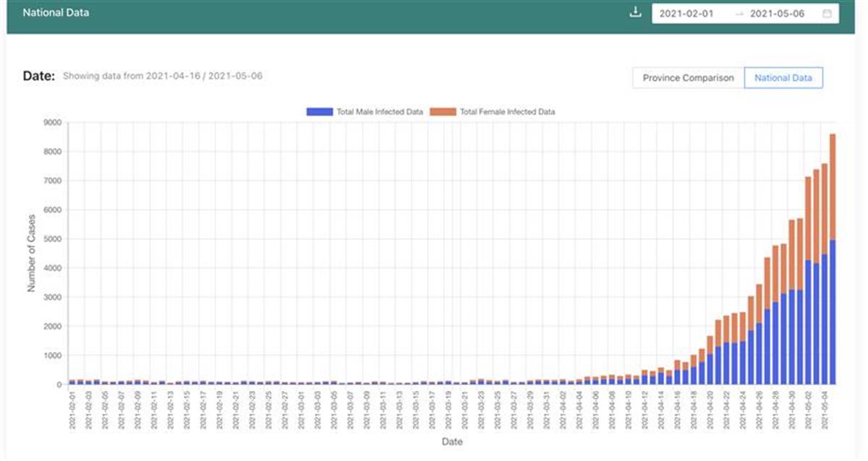Image resolution: width=868 pixels, height=461 pixels.
Task: Click the 9000 y-axis tick label
Action: click(x=53, y=123)
